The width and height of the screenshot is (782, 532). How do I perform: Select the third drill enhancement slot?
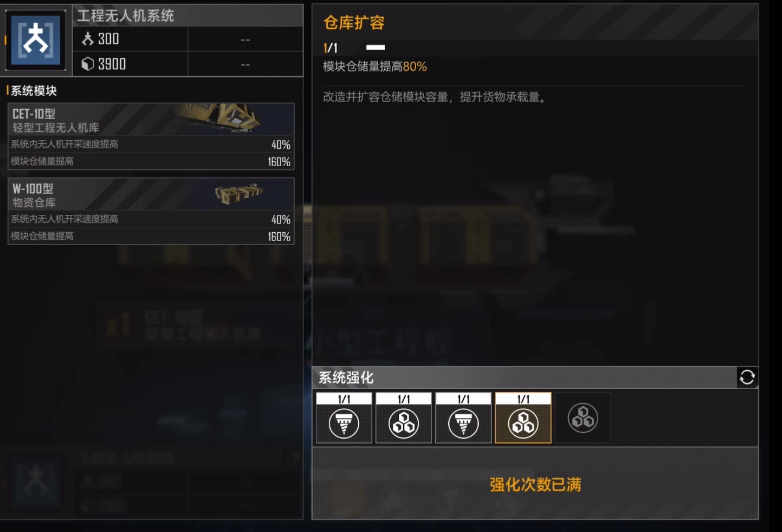click(x=463, y=418)
